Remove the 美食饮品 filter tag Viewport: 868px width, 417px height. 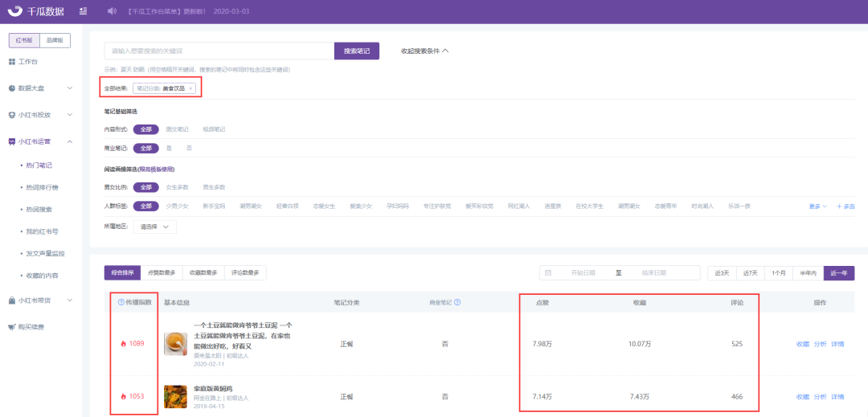click(190, 88)
